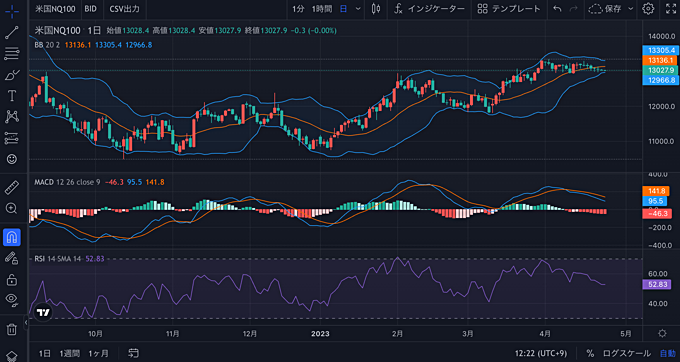Image resolution: width=680 pixels, height=362 pixels.
Task: Toggle magnet mode snapping
Action: tap(12, 237)
